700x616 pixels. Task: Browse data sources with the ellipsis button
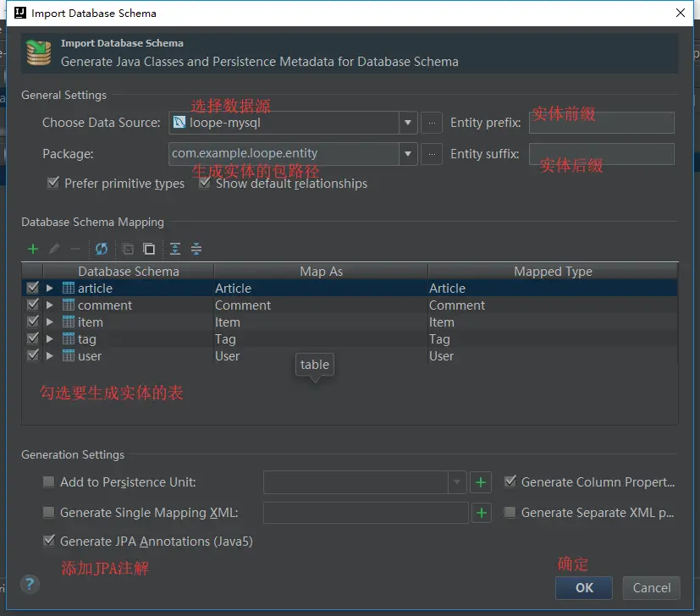point(432,123)
